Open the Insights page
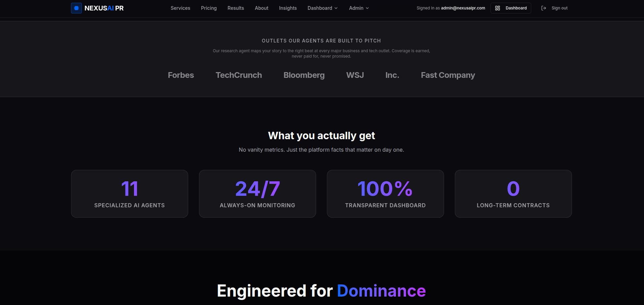This screenshot has width=644, height=305. (x=288, y=8)
